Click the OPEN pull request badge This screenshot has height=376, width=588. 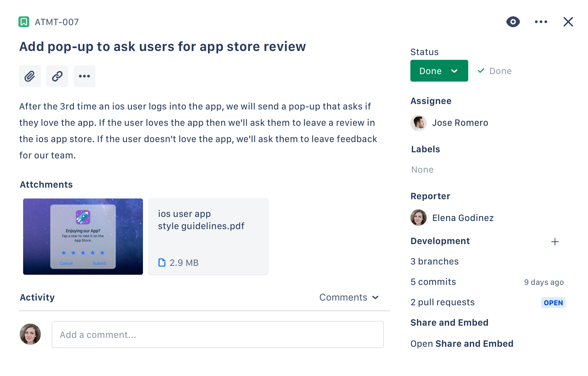(x=553, y=302)
